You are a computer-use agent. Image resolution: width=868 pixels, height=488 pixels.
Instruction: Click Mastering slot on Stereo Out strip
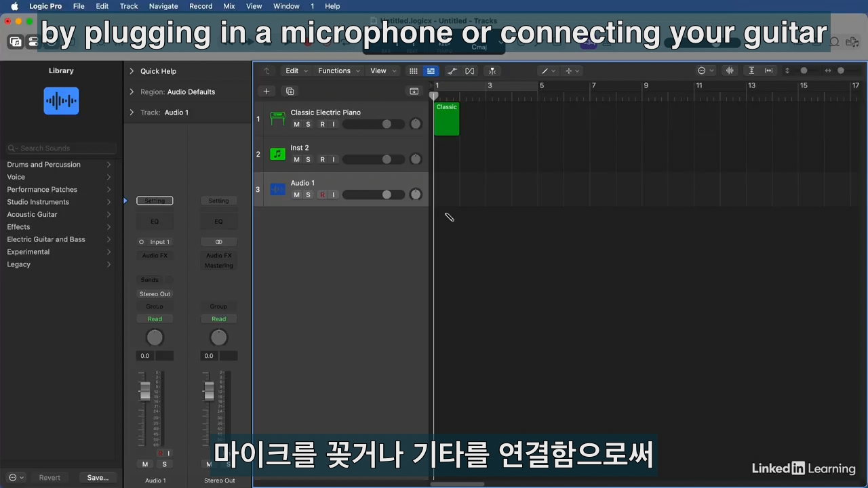(218, 266)
